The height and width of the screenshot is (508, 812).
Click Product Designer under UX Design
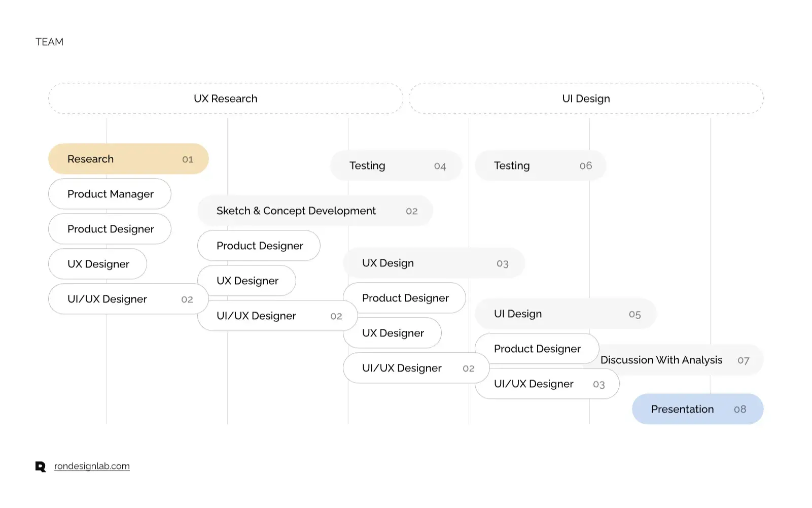[x=404, y=298]
